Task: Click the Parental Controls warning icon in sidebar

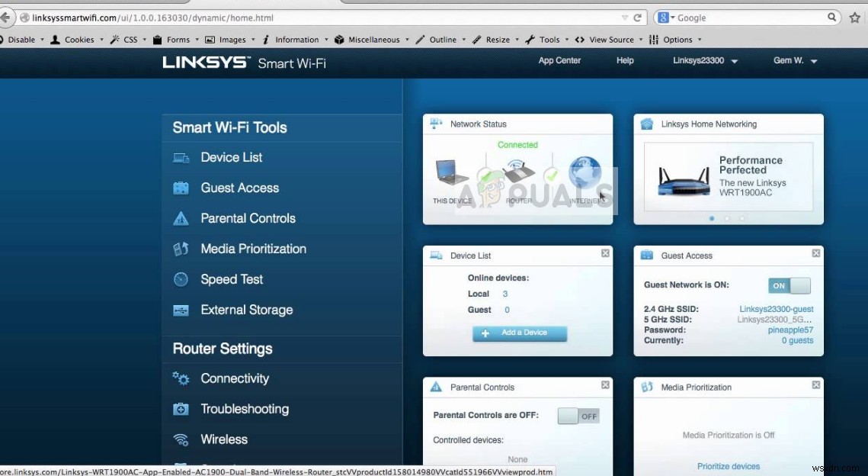Action: 181,218
